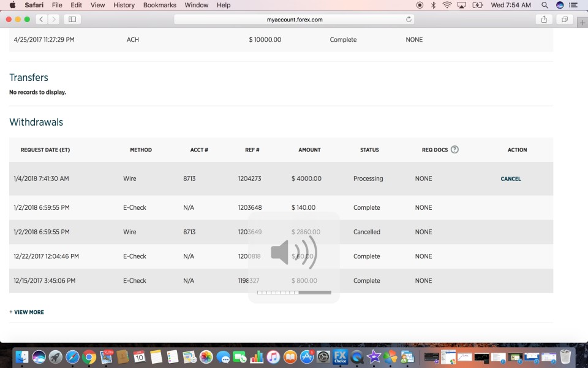Click the clock showing Wed 7:54 AM
Screen dimensions: 588x368
coord(511,5)
